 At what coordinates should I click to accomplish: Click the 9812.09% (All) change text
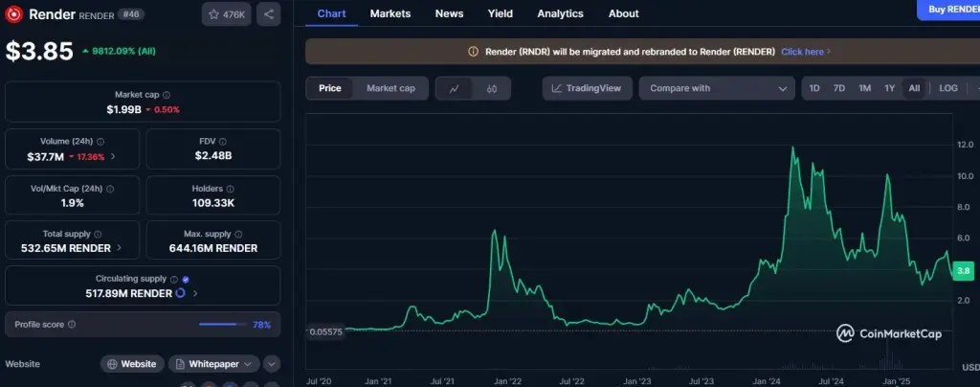[x=123, y=52]
